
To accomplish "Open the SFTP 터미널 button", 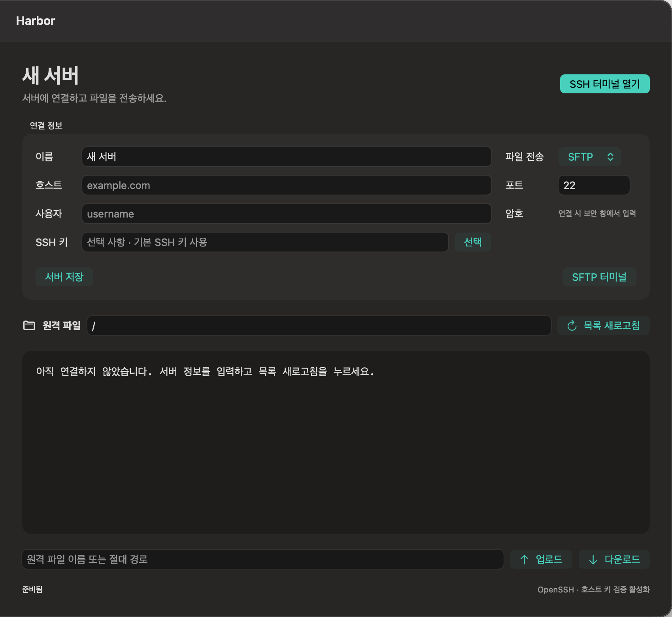I will pyautogui.click(x=599, y=277).
